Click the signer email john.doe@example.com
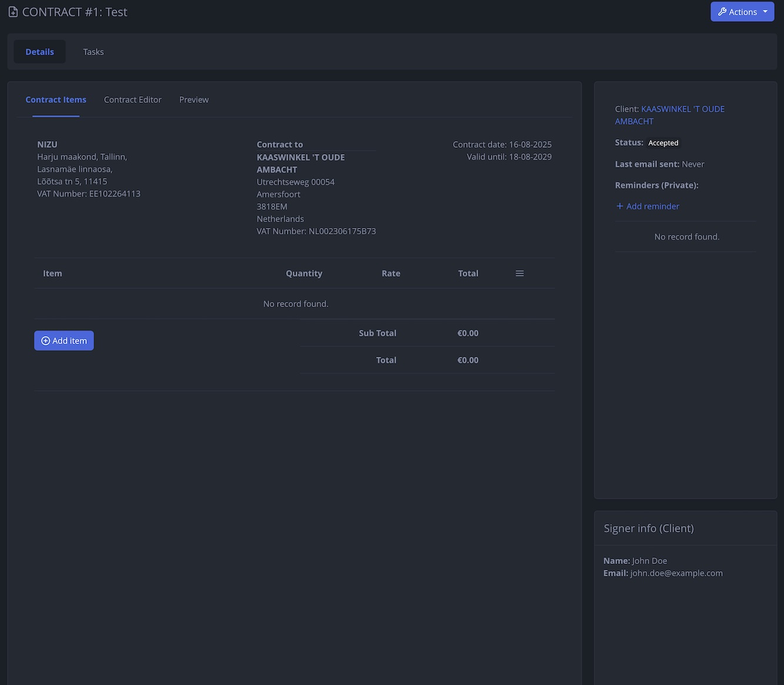 676,573
